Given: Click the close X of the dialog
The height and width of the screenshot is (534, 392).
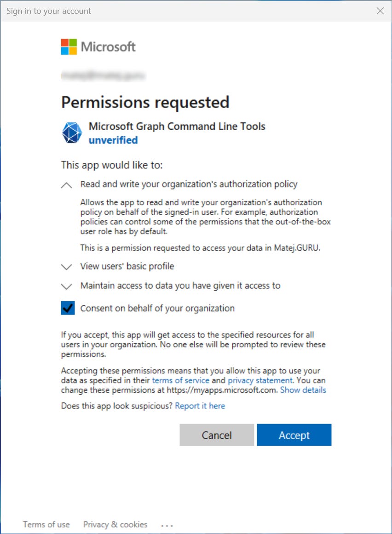Looking at the screenshot, I should (x=380, y=11).
